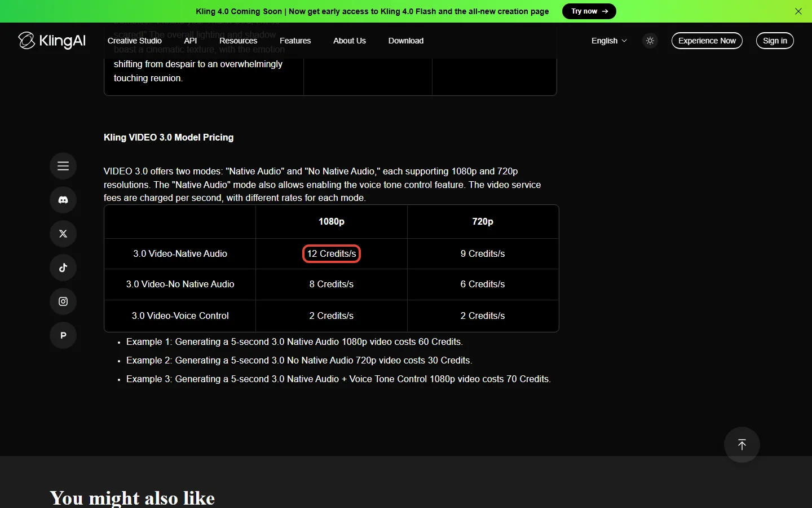Click the 1080p column header
The height and width of the screenshot is (508, 812).
click(x=332, y=222)
